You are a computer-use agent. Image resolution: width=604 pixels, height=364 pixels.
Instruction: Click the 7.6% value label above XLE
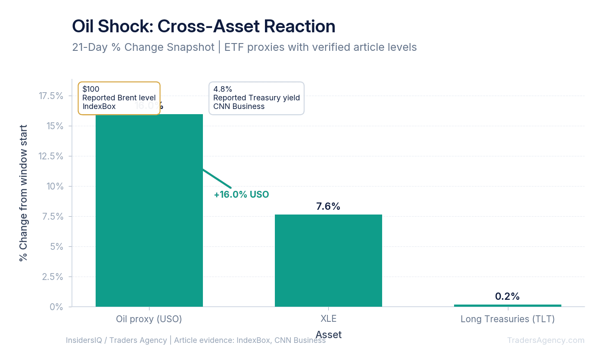tap(328, 207)
